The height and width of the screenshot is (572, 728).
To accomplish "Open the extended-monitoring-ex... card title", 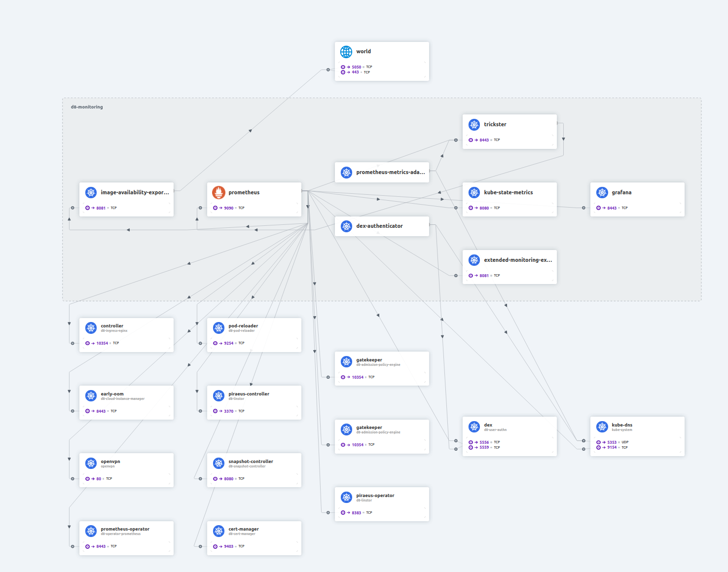I will point(518,260).
